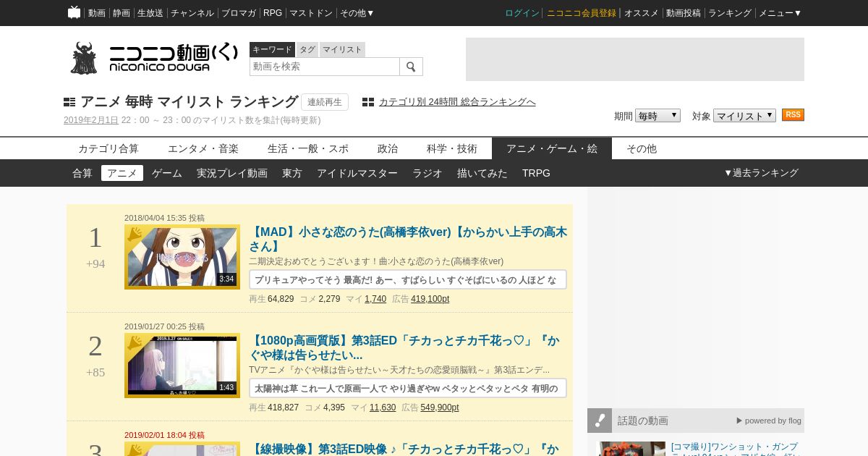Open the 【MAD】小さな恋のうた video title

(x=408, y=239)
